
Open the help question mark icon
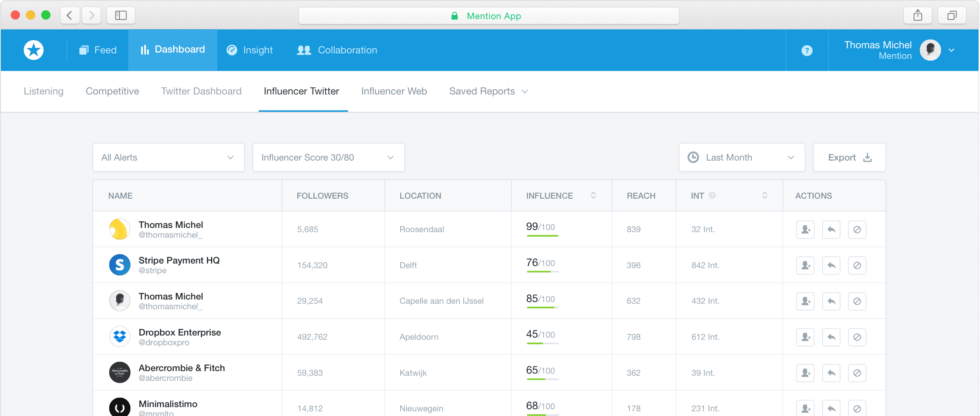(x=807, y=50)
